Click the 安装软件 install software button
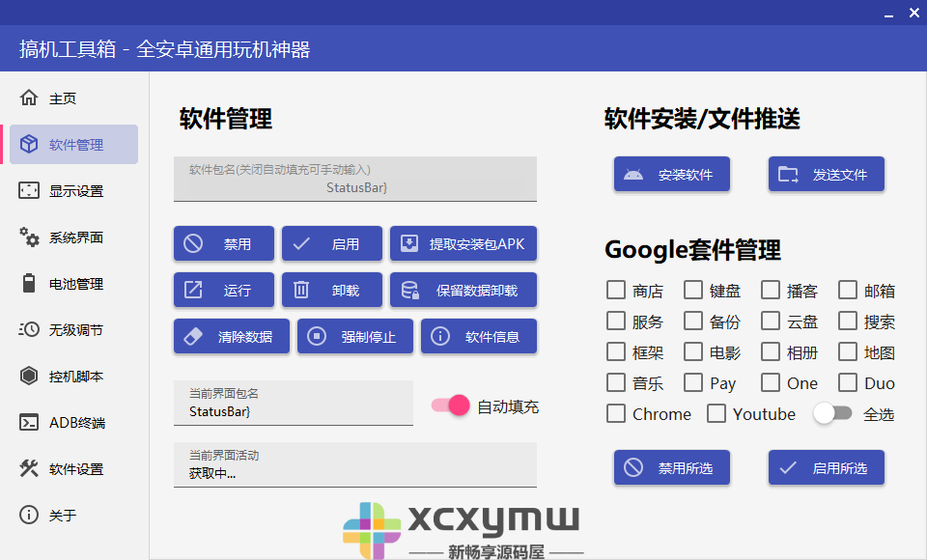Viewport: 927px width, 560px height. click(671, 174)
